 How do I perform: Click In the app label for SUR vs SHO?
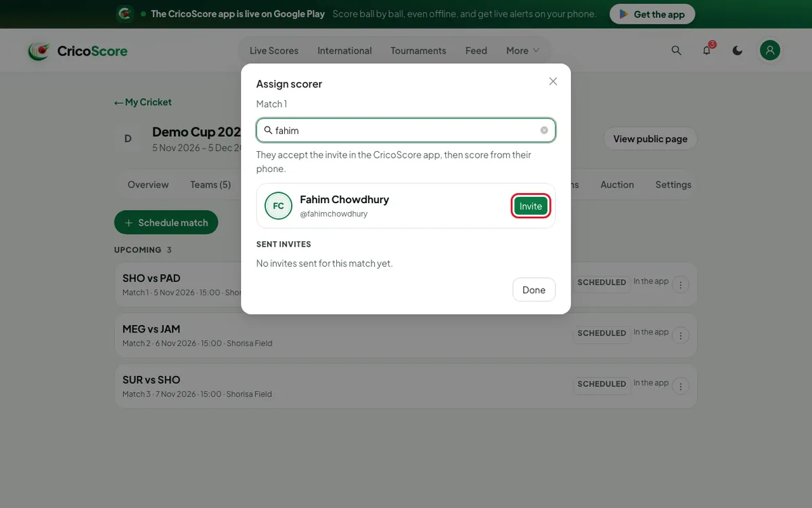click(x=651, y=383)
